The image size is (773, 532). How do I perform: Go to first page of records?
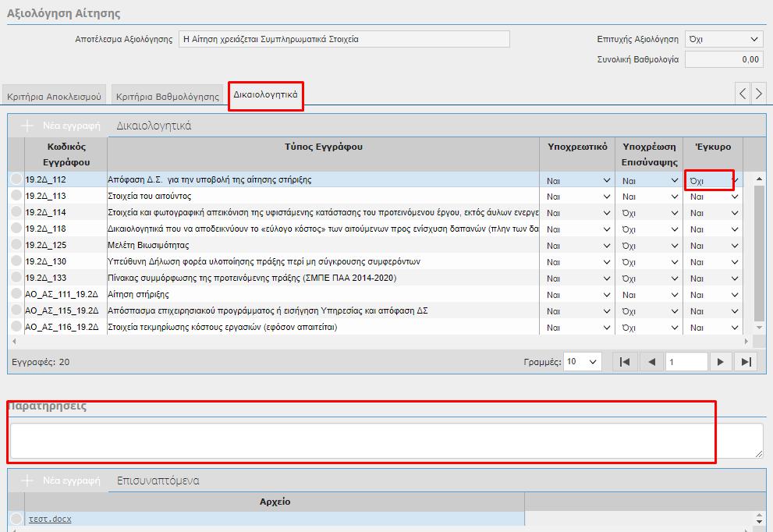pyautogui.click(x=625, y=362)
